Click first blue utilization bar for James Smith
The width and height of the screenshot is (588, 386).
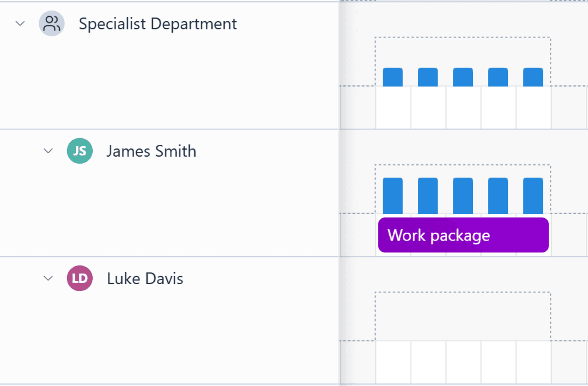tap(393, 196)
